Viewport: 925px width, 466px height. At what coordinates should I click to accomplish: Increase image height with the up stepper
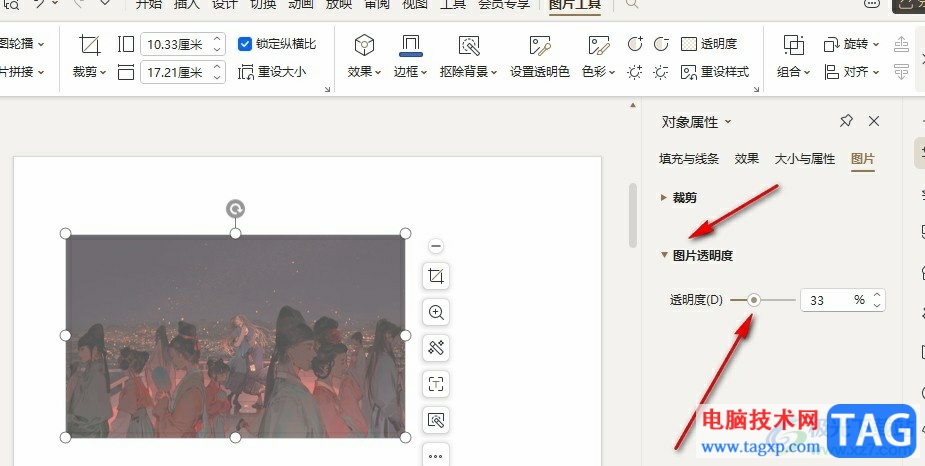(217, 40)
